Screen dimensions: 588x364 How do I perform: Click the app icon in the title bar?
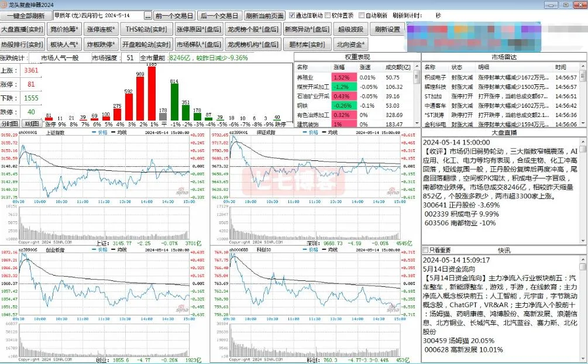(x=4, y=5)
